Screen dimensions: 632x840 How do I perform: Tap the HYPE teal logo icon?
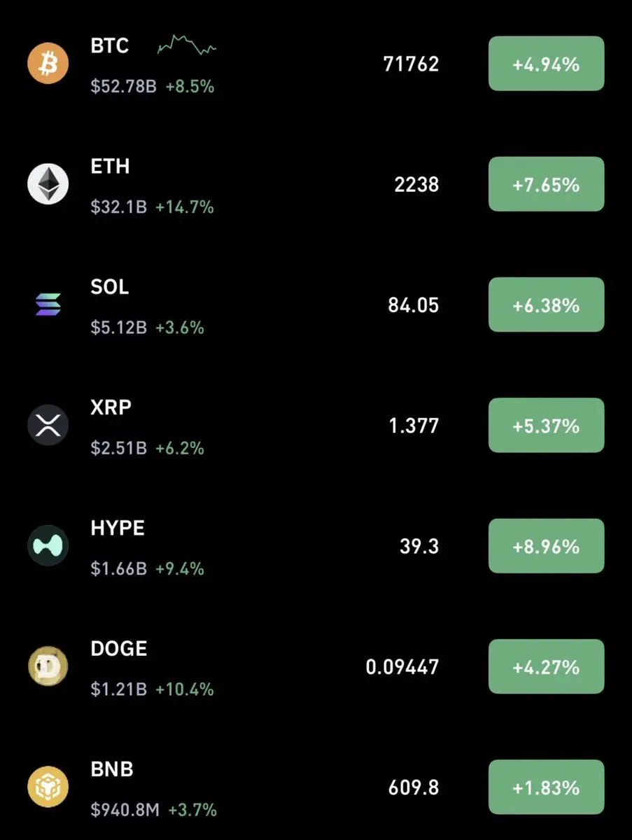[x=48, y=546]
